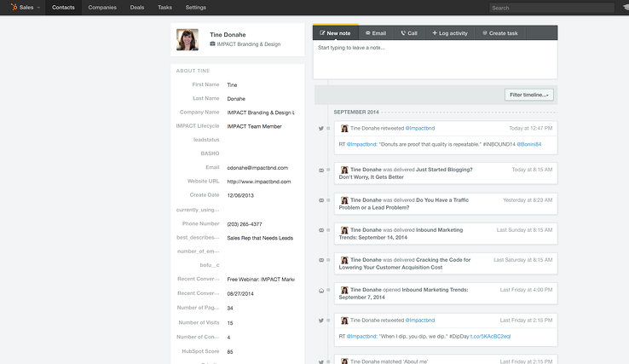Open @Impactbnd link in DipDay retweet header
This screenshot has width=629, height=364.
pyautogui.click(x=420, y=321)
